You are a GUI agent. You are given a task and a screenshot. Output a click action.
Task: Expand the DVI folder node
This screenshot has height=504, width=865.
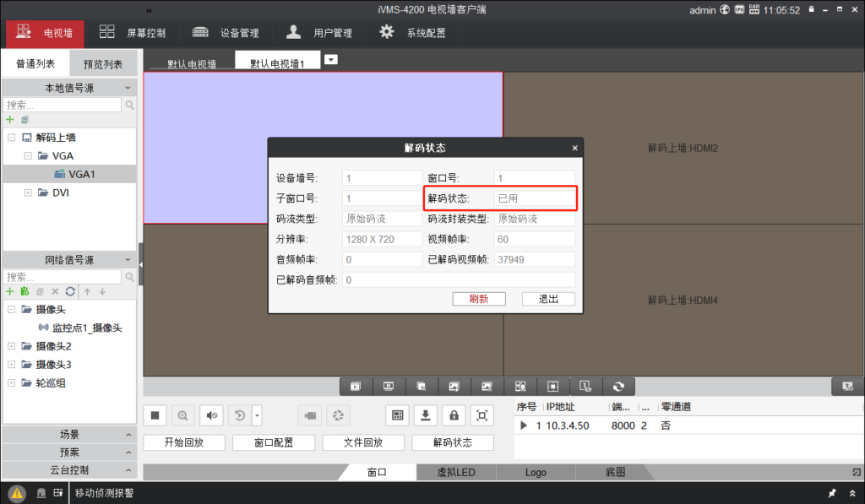pyautogui.click(x=30, y=192)
